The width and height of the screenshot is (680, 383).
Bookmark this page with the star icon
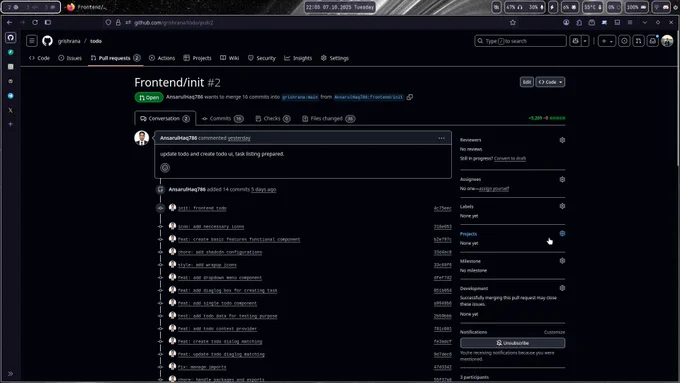(513, 23)
